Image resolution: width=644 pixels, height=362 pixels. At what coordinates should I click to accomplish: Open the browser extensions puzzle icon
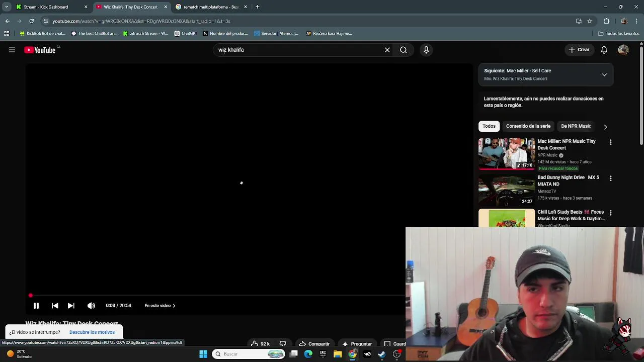(x=606, y=21)
